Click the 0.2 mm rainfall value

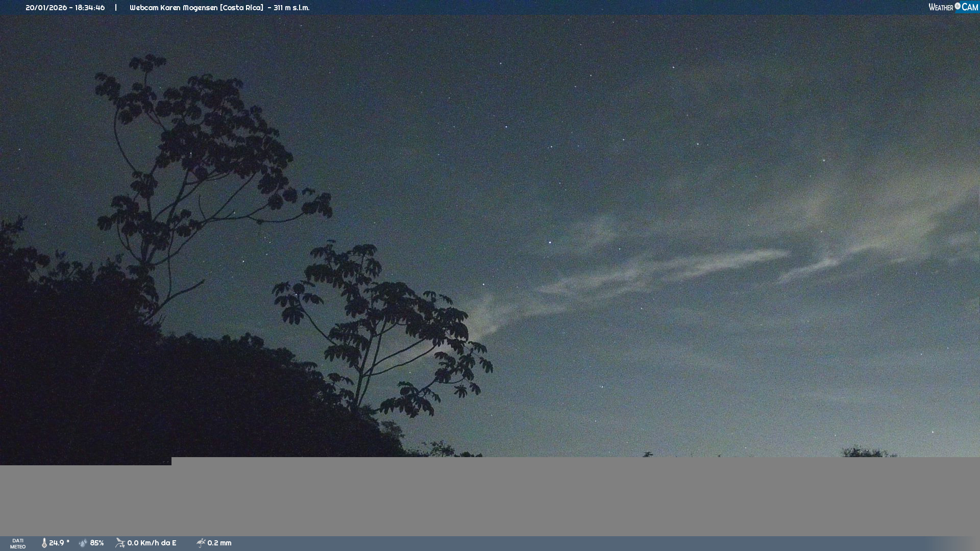pyautogui.click(x=219, y=543)
